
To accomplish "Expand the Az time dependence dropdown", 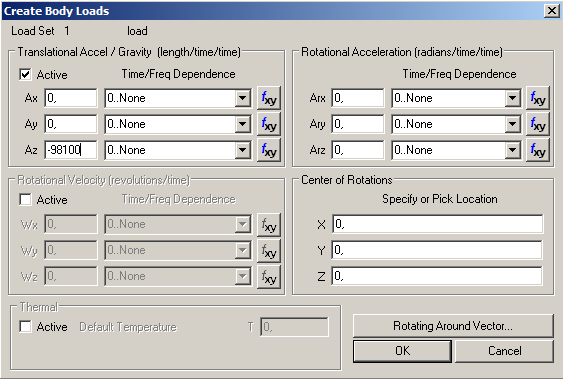I will [x=243, y=150].
